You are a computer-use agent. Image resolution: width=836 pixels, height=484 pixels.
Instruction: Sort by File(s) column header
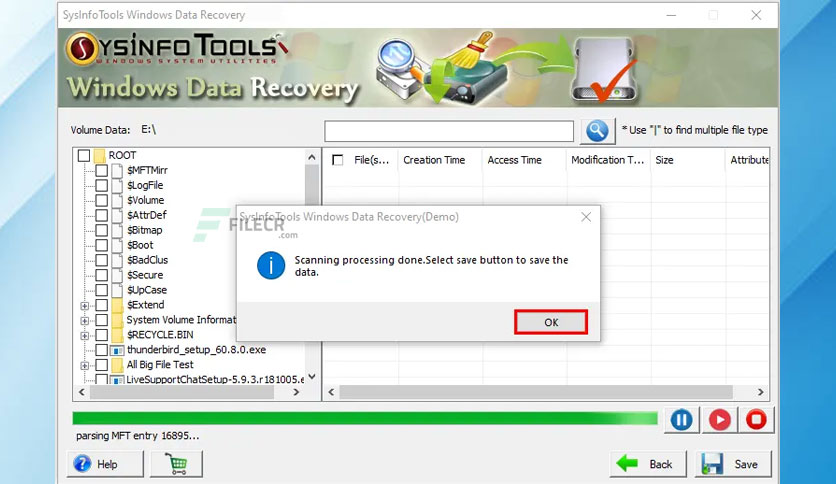pyautogui.click(x=372, y=160)
